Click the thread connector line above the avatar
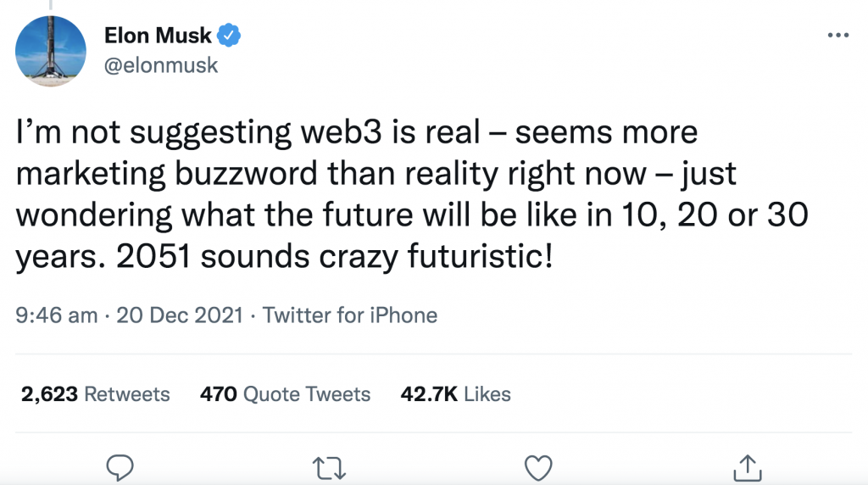This screenshot has height=485, width=868. [x=51, y=5]
